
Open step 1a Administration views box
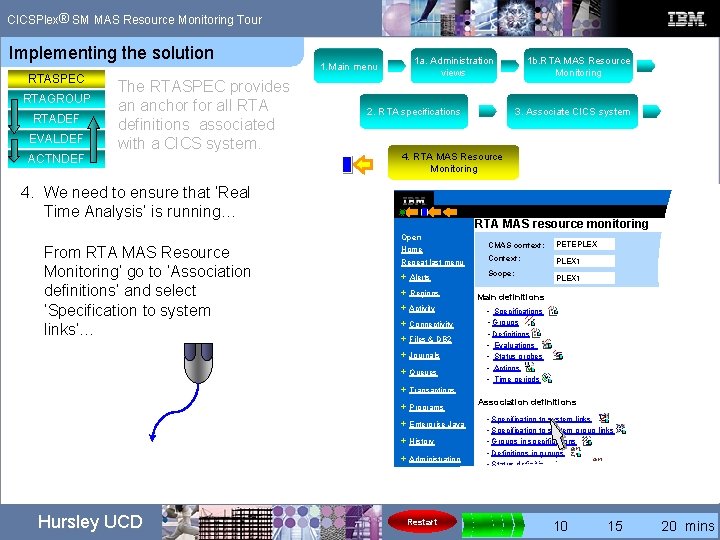point(454,66)
